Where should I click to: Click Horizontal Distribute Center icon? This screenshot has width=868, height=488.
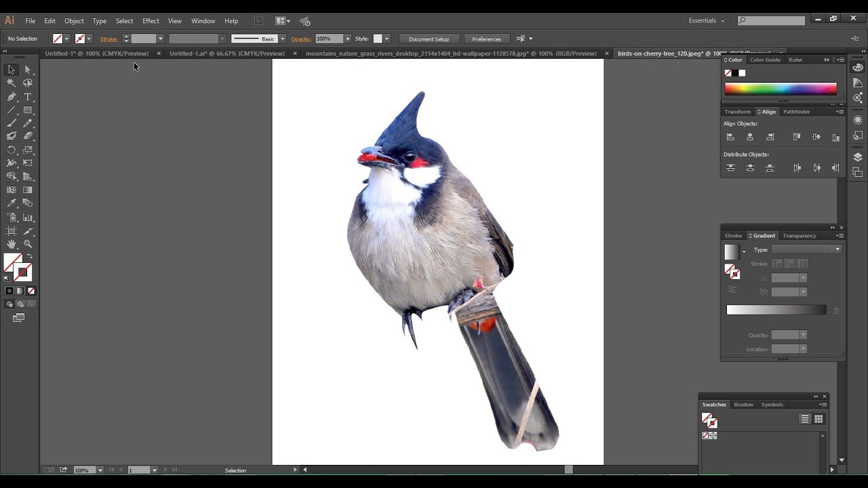point(816,167)
